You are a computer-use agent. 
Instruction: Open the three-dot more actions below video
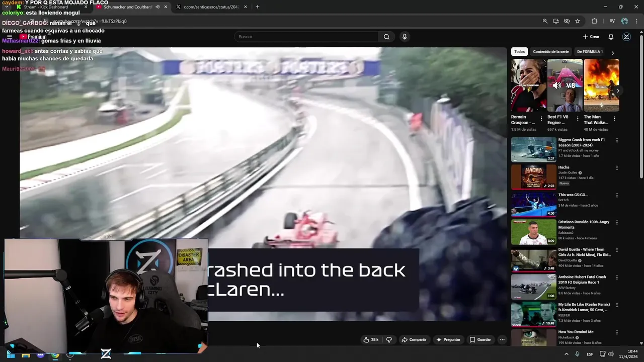pyautogui.click(x=502, y=340)
